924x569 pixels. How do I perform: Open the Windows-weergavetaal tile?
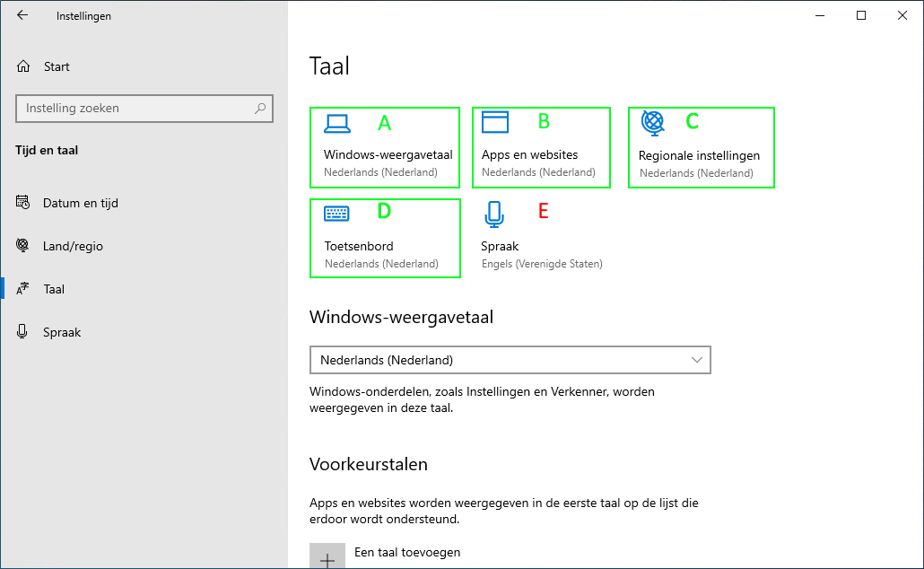(x=385, y=147)
